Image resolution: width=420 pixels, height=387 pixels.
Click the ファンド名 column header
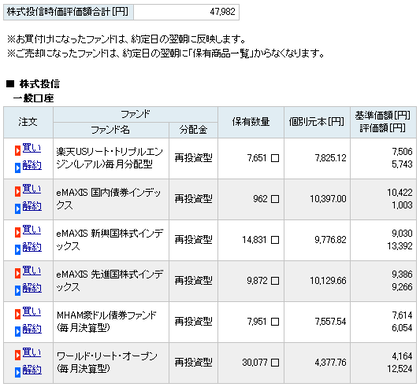[110, 130]
